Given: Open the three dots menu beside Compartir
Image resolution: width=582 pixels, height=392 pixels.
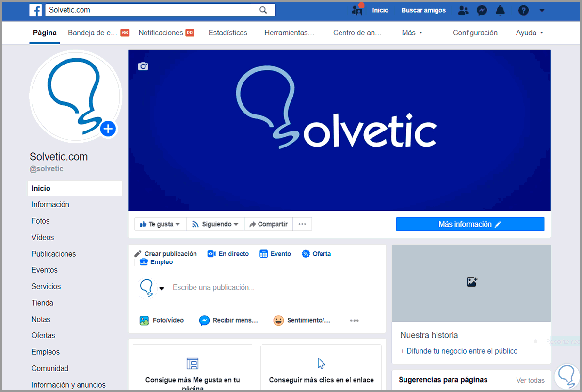Looking at the screenshot, I should click(302, 224).
